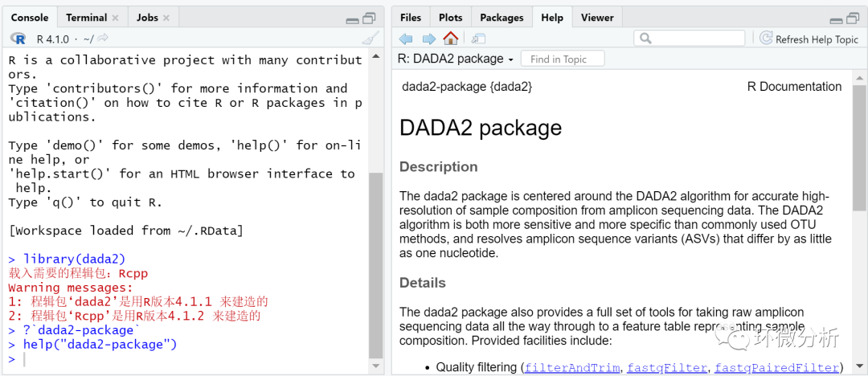868x376 pixels.
Task: Click '[Workspace loaded from ~/.RData]' line
Action: (125, 231)
